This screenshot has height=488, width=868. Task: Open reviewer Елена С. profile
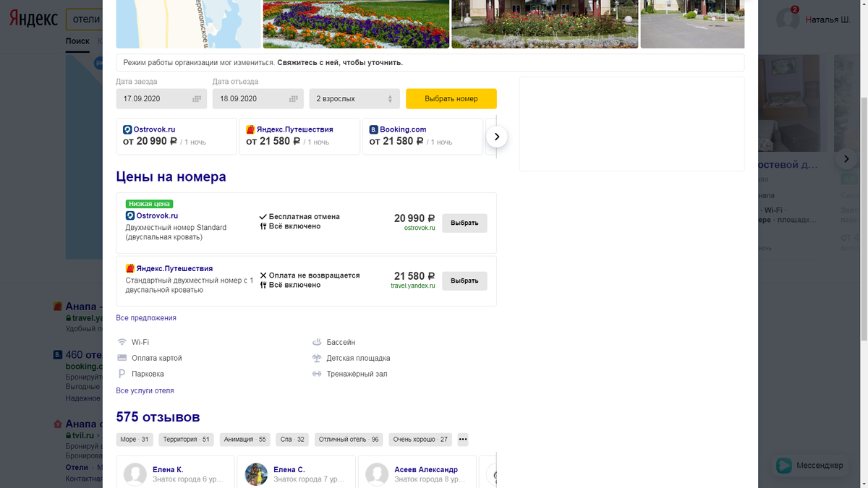(x=289, y=470)
